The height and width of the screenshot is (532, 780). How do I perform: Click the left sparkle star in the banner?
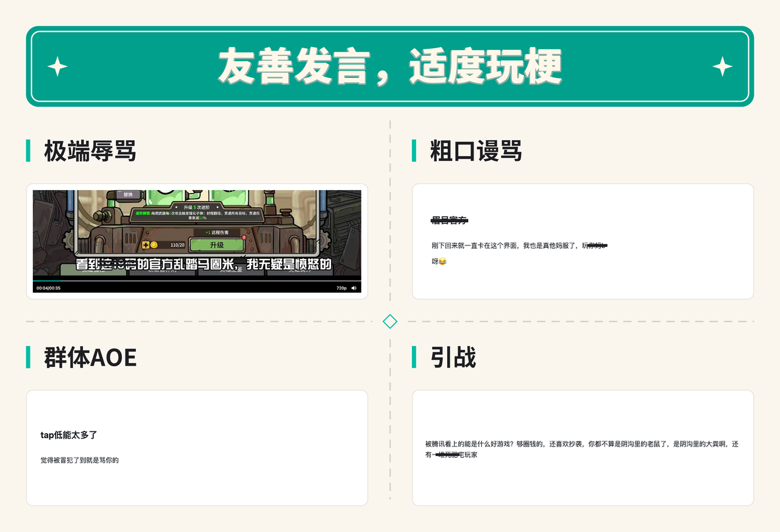click(x=57, y=66)
